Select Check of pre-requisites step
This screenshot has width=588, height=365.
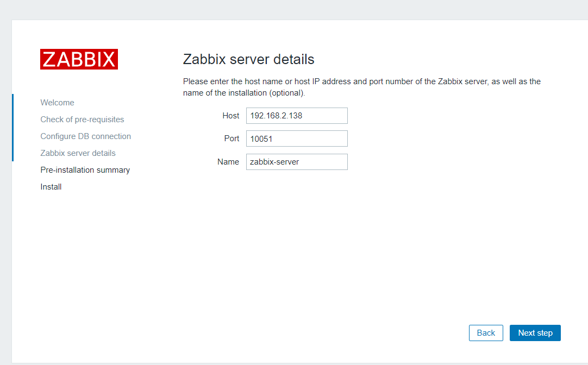tap(82, 119)
